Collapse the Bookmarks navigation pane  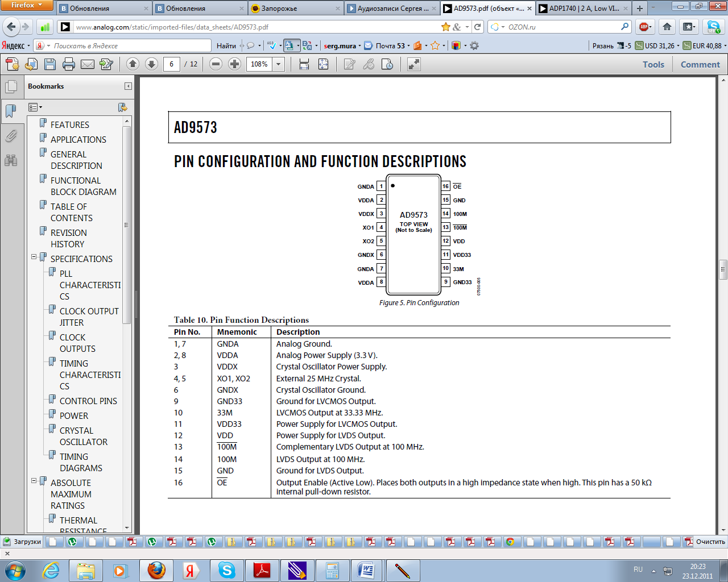(128, 86)
